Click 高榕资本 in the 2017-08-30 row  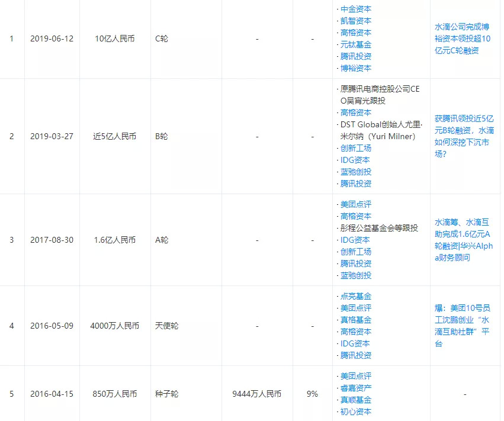coord(356,216)
